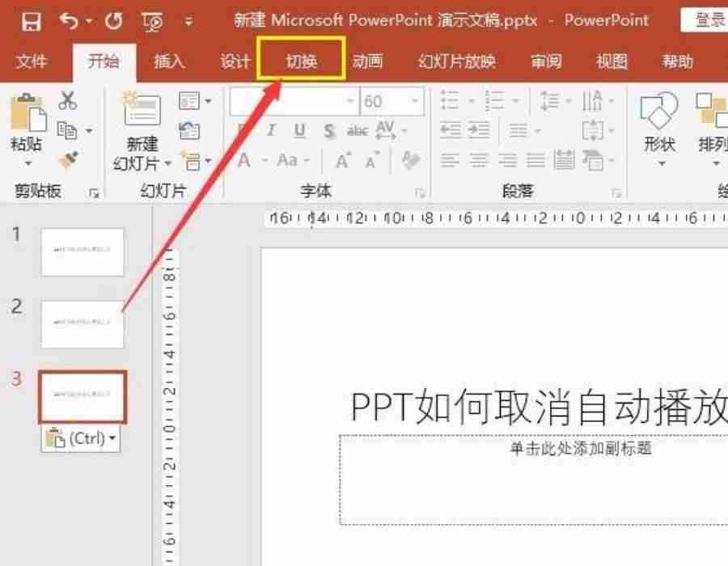Open the 帮助 tab
Viewport: 728px width, 566px height.
677,61
